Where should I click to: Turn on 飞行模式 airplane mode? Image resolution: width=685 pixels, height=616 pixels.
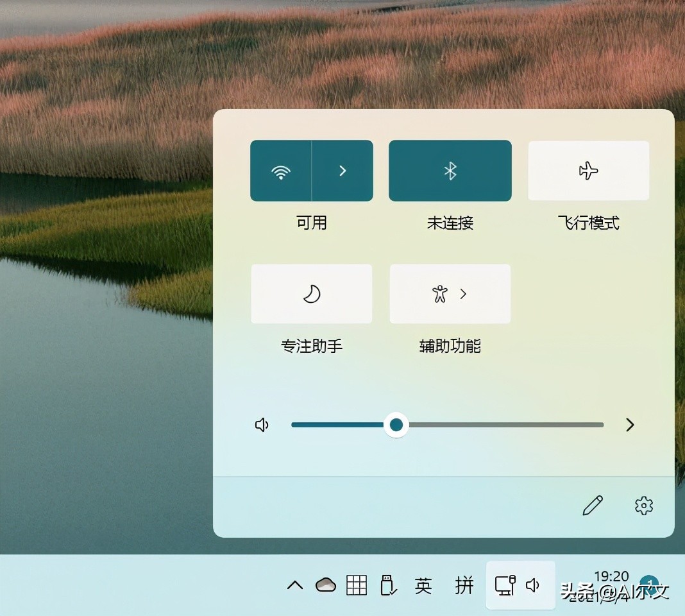[588, 171]
